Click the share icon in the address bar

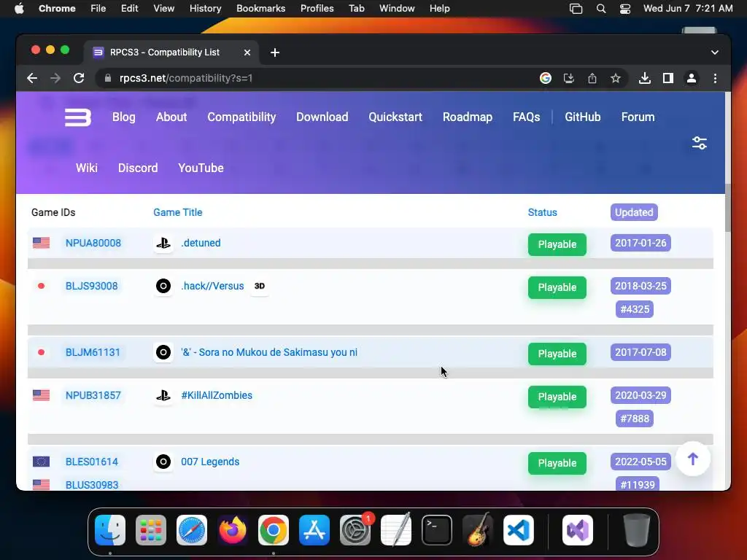click(592, 78)
